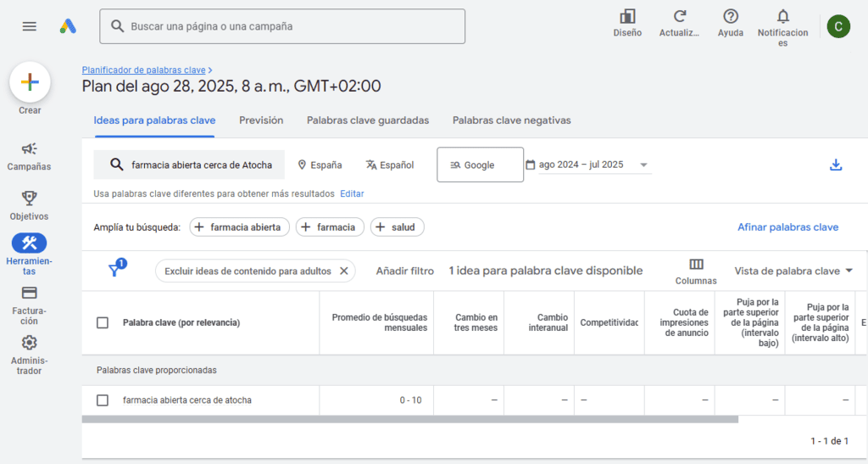Open the Facturación billing section
The image size is (868, 464).
coord(30,293)
